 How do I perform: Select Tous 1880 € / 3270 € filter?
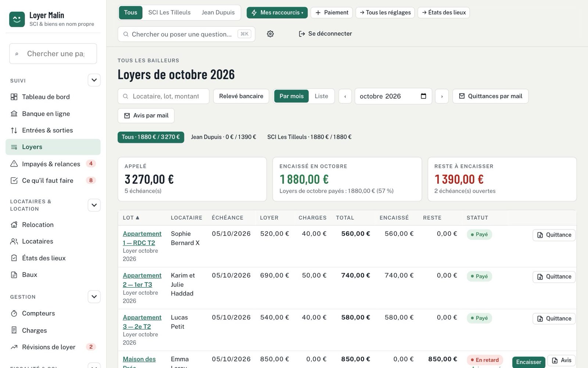click(x=151, y=137)
